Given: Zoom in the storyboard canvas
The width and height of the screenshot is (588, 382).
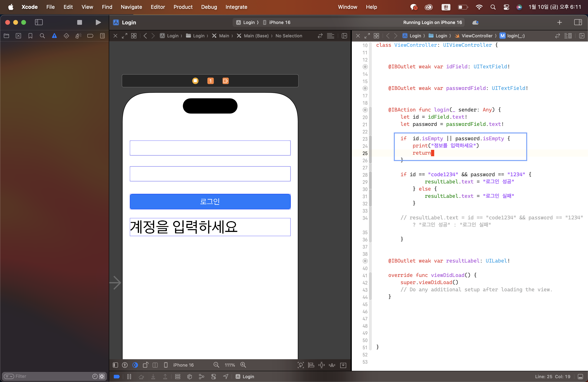Looking at the screenshot, I should 243,365.
